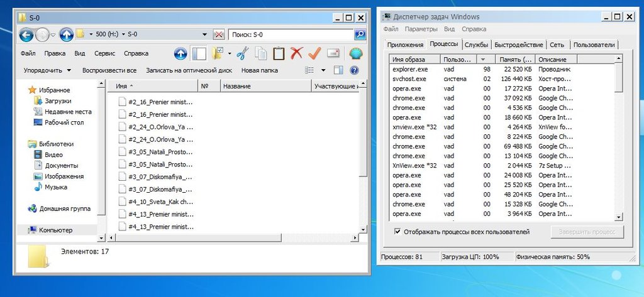The image size is (644, 297).
Task: Open the folder options icon dropdown arrow
Action: pyautogui.click(x=230, y=54)
